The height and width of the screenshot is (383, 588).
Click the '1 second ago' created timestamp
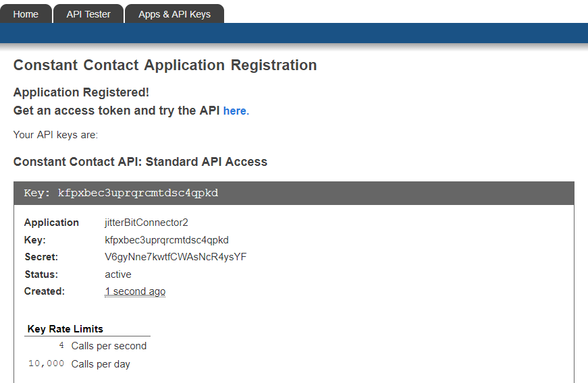(x=135, y=291)
